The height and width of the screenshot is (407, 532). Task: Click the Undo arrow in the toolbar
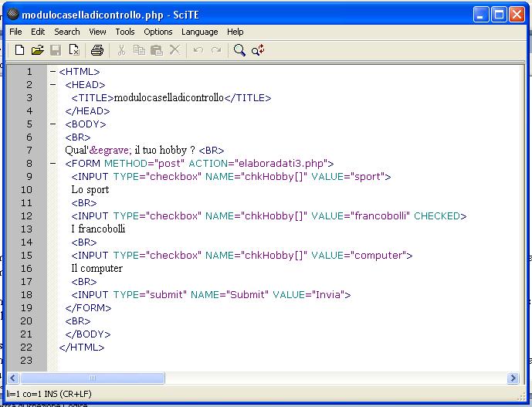point(198,50)
